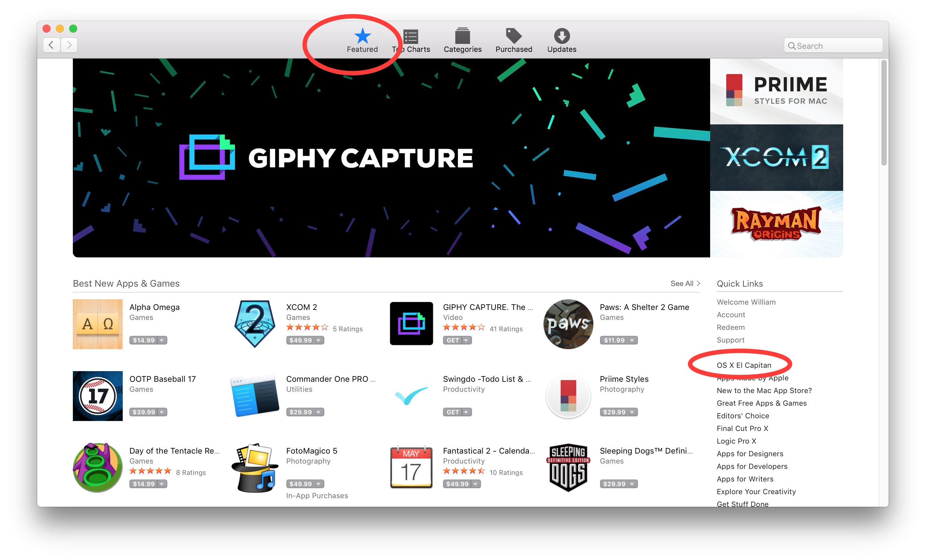Select the Featured star icon

coord(362,36)
